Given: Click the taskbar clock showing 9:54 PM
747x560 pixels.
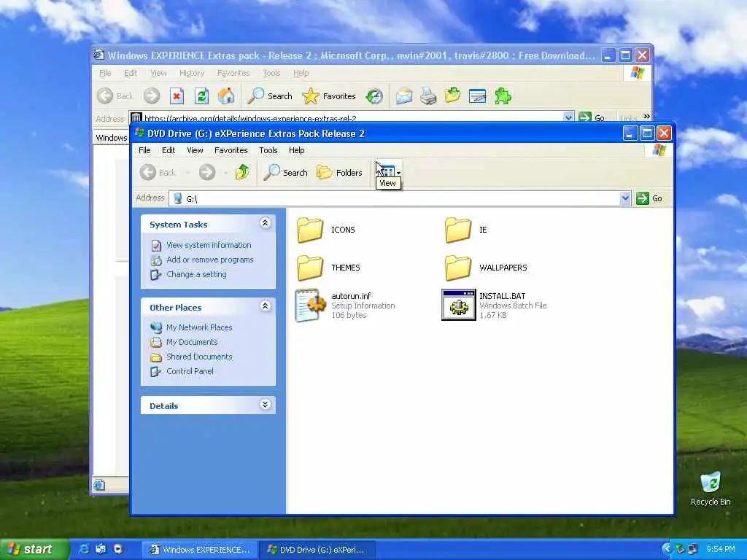Looking at the screenshot, I should (x=720, y=550).
